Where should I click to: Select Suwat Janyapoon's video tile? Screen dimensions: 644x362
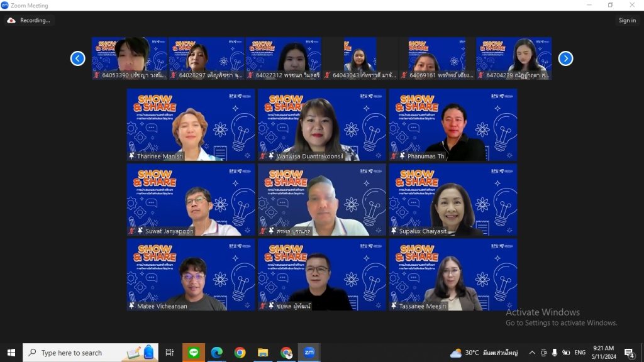[x=191, y=200]
